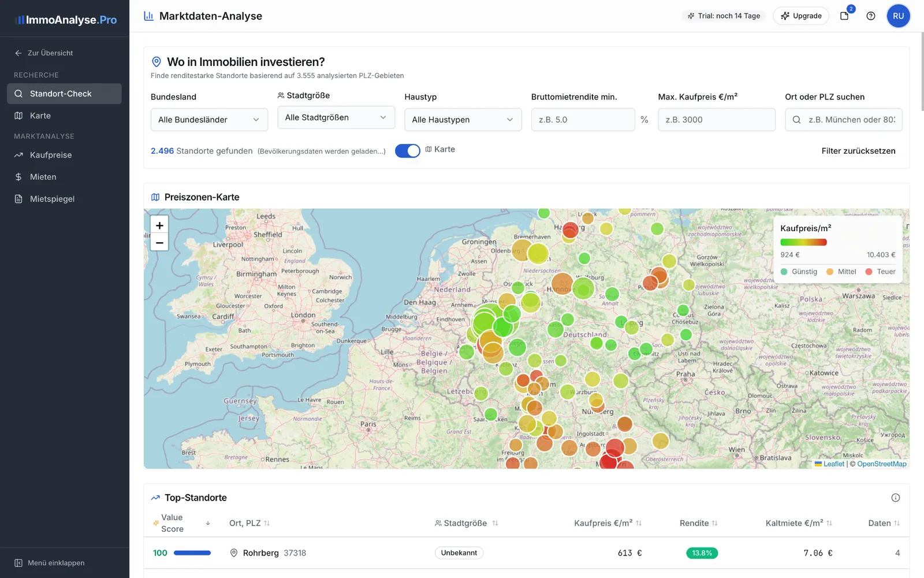Screen dimensions: 924x578
Task: Click the small map icon beside Karte toggle
Action: click(429, 149)
